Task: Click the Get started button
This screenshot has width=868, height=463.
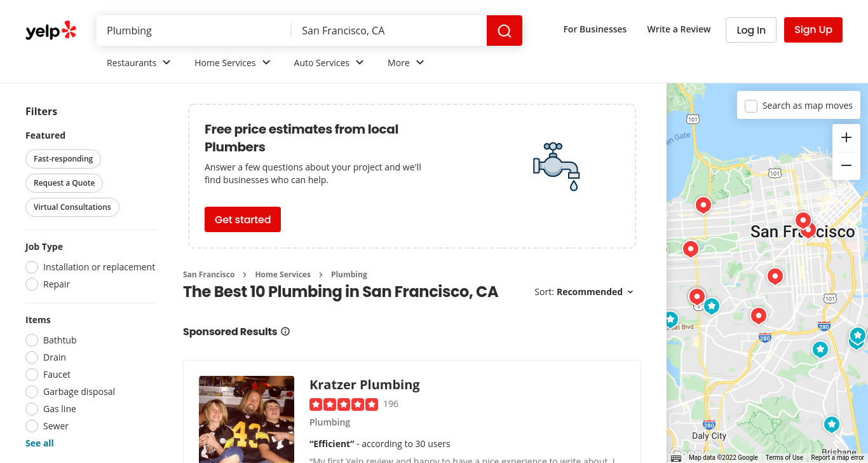Action: pyautogui.click(x=243, y=219)
